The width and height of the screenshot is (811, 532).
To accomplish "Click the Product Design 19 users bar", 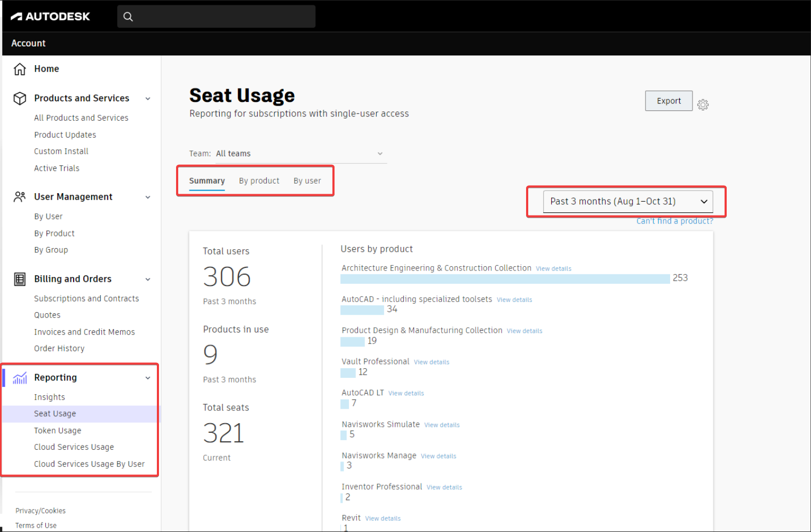I will coord(353,342).
